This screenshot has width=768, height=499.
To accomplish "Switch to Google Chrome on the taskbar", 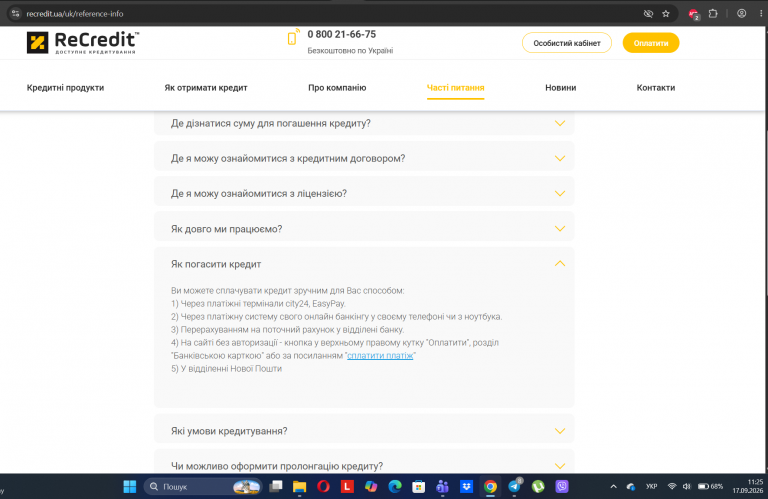I will [x=490, y=486].
